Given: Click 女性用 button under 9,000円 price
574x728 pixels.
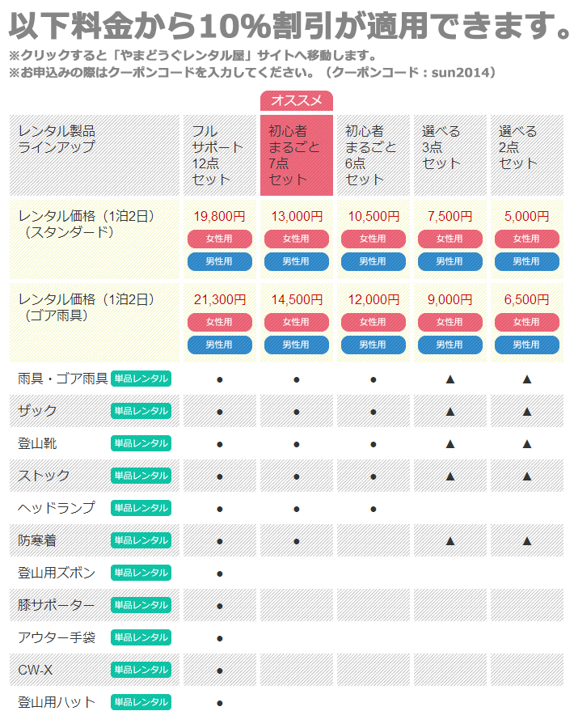Looking at the screenshot, I should click(x=450, y=322).
